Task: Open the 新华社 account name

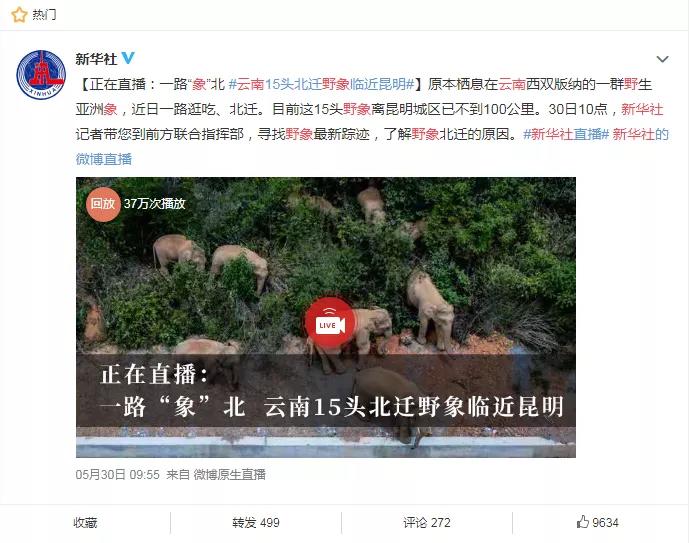Action: pos(96,58)
